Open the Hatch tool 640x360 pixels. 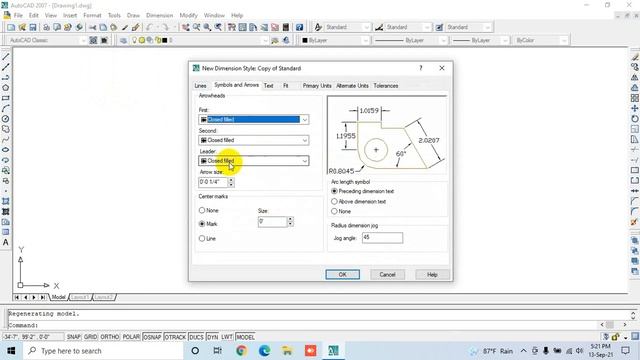point(6,201)
